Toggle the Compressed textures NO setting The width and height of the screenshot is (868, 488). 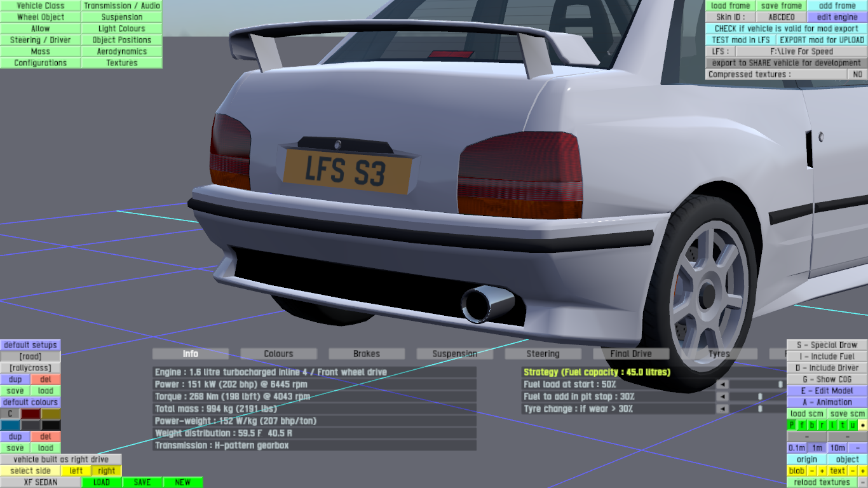tap(858, 74)
